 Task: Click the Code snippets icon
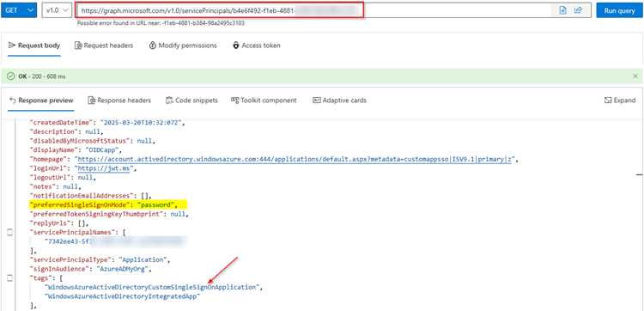pyautogui.click(x=169, y=101)
